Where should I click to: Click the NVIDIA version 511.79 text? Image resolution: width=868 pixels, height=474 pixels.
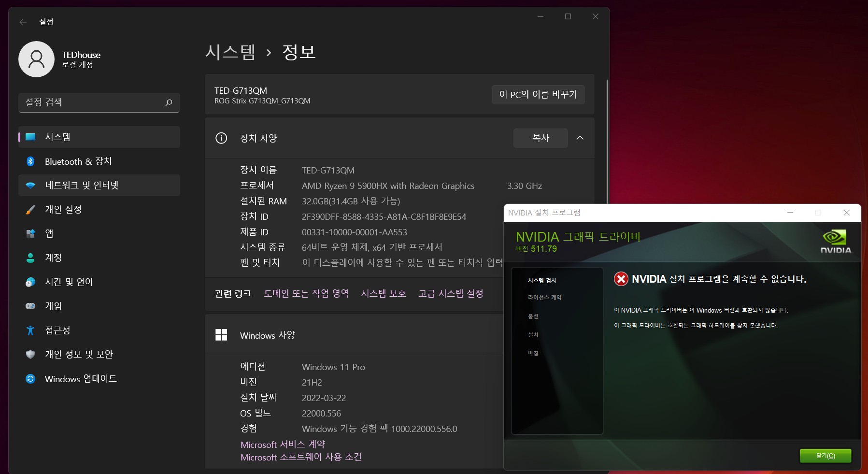coord(536,249)
